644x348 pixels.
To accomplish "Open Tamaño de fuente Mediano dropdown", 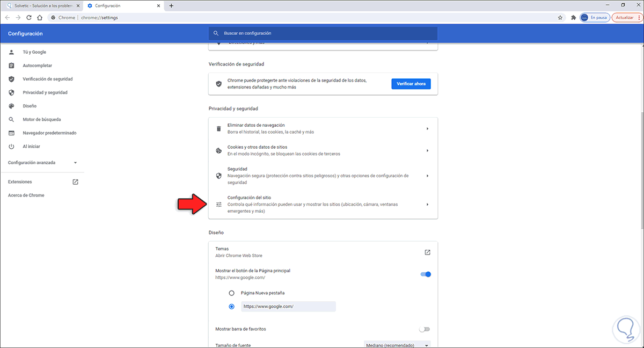I will (x=397, y=345).
